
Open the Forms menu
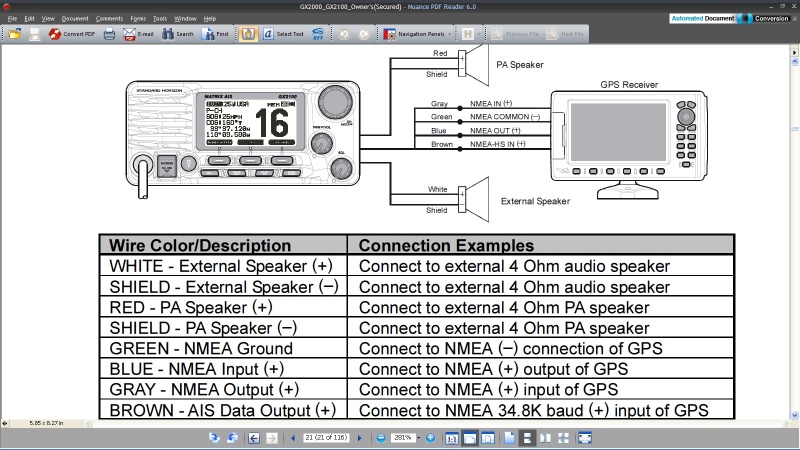pyautogui.click(x=138, y=18)
